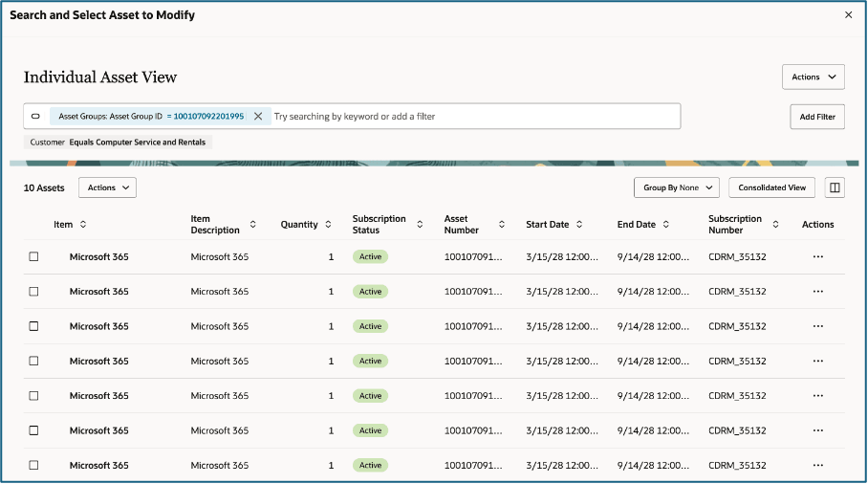Open row actions menu for fourth Microsoft 365 row
The height and width of the screenshot is (484, 868).
(818, 361)
